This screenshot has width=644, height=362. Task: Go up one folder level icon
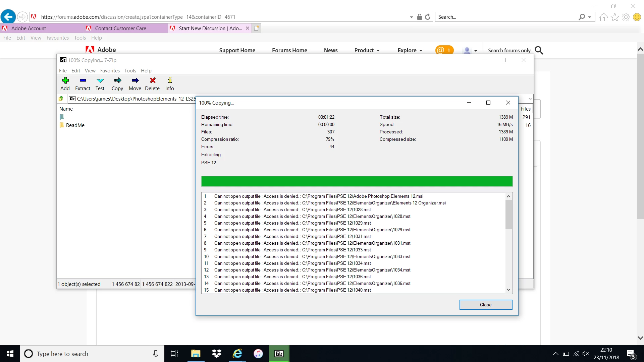click(x=61, y=99)
